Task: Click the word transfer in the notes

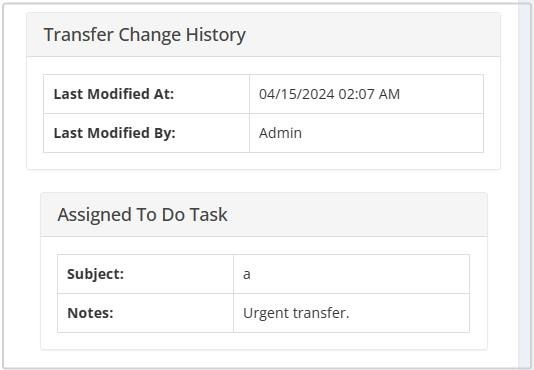Action: click(x=321, y=313)
